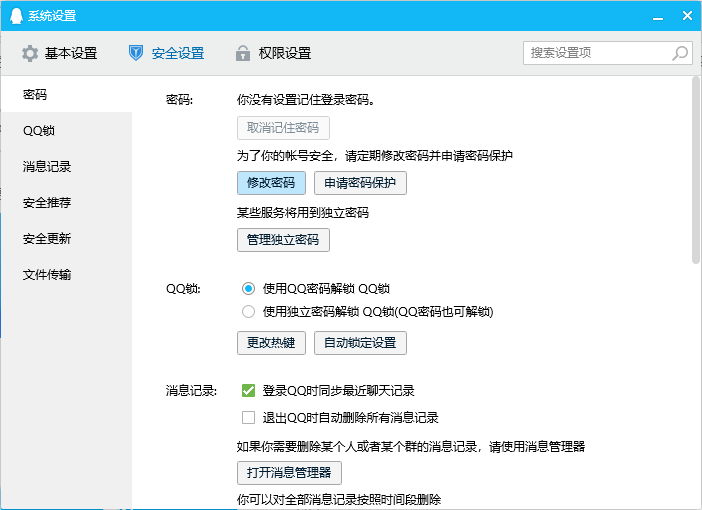The image size is (702, 510).
Task: Click the QQ锁: section label
Action: pos(183,288)
